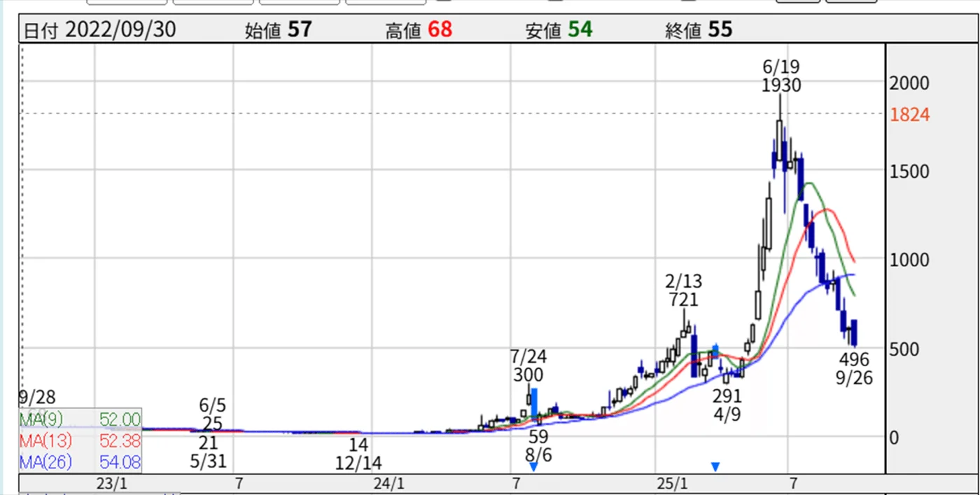Click the 高値 68 high price value

click(x=419, y=30)
